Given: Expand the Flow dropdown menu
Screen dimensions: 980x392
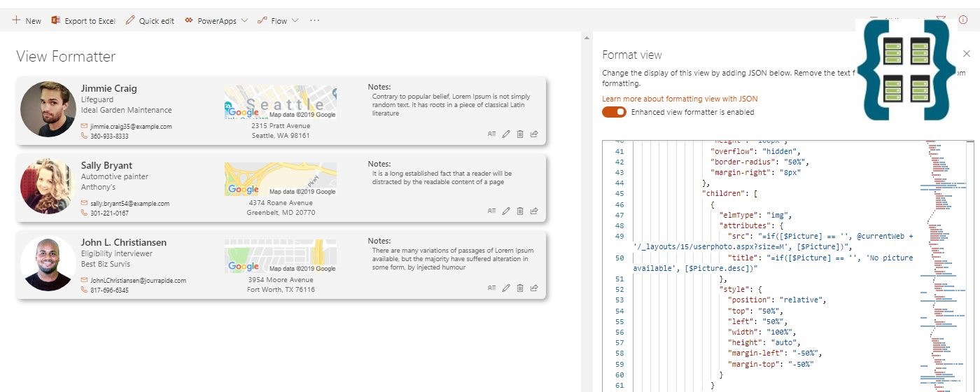Looking at the screenshot, I should [x=278, y=20].
